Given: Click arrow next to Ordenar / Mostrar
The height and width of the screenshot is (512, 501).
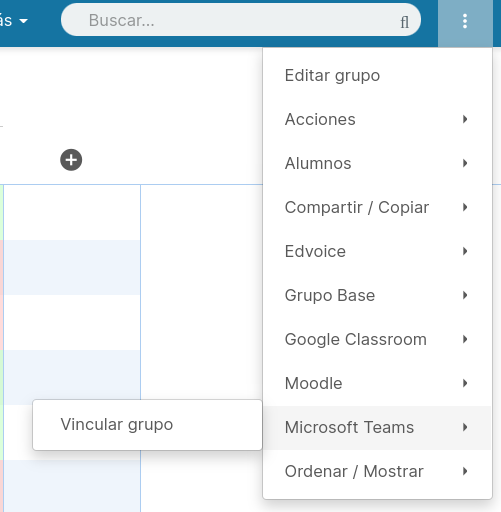Looking at the screenshot, I should pos(465,471).
